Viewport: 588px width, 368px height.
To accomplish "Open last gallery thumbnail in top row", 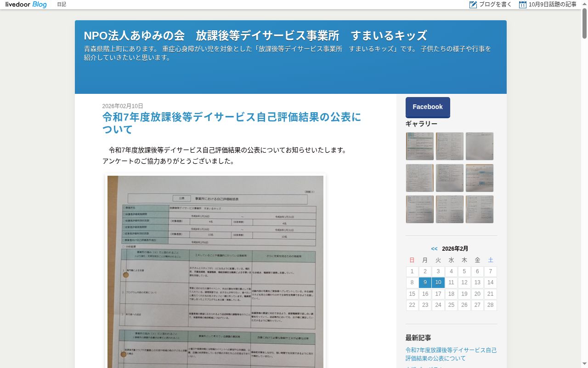I will coord(480,146).
